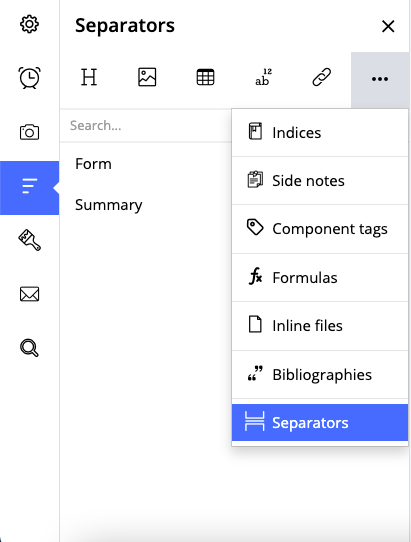Show headings with the H icon
This screenshot has height=542, width=411.
tap(89, 77)
